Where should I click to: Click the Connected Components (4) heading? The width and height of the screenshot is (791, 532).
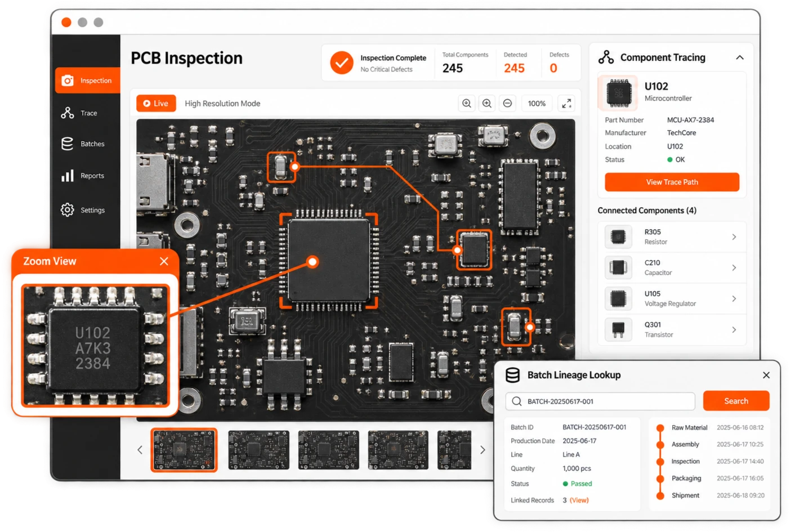coord(647,211)
